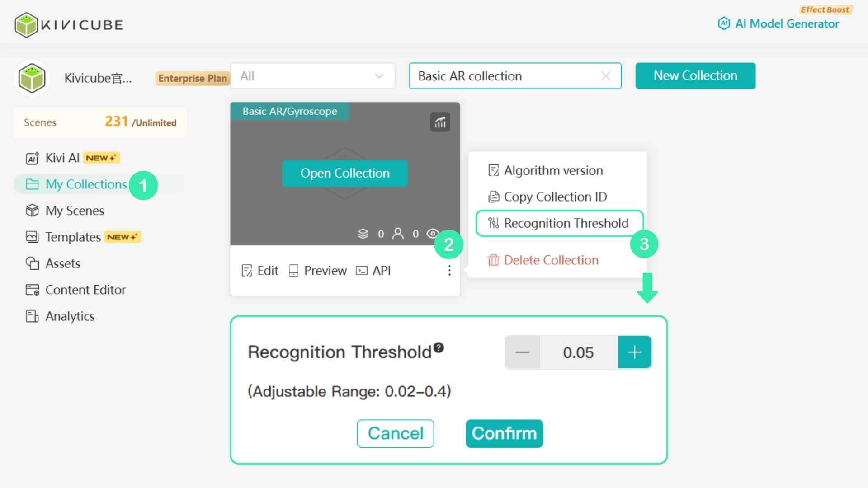Click the AI Model Generator cube icon
868x488 pixels.
[724, 23]
